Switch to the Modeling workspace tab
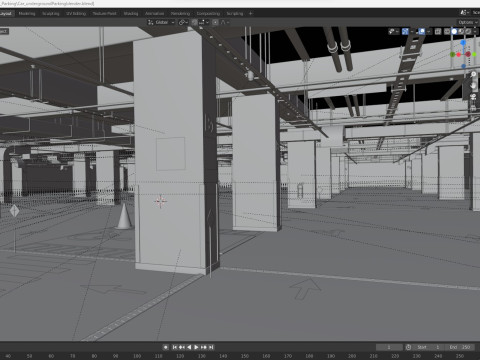480x360 pixels. (x=27, y=13)
